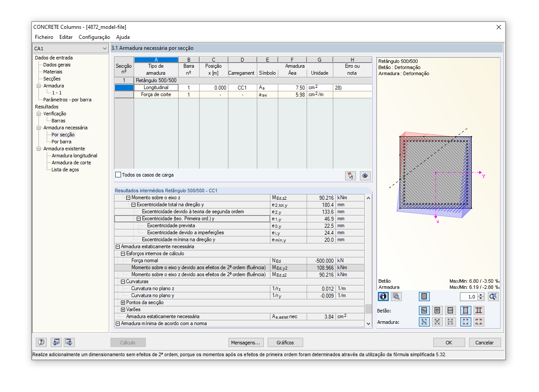Click the eye view mode icon

coord(365,175)
